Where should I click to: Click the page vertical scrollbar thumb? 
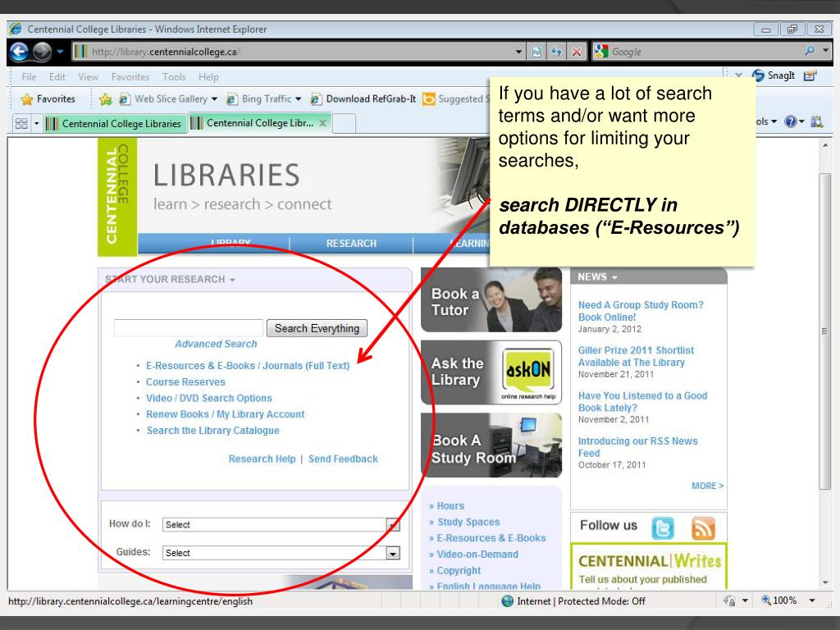825,331
